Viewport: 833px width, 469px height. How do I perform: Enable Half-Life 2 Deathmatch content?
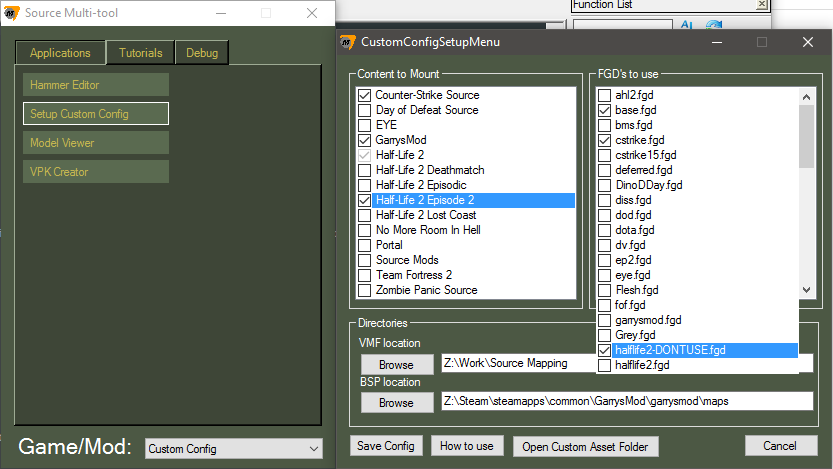(364, 170)
